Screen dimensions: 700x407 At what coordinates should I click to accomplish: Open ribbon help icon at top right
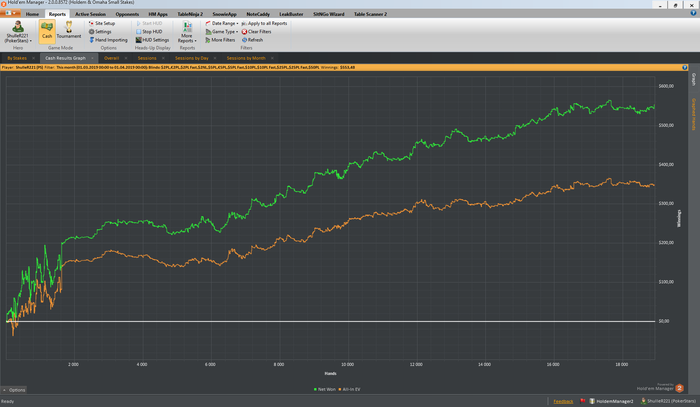pyautogui.click(x=693, y=13)
